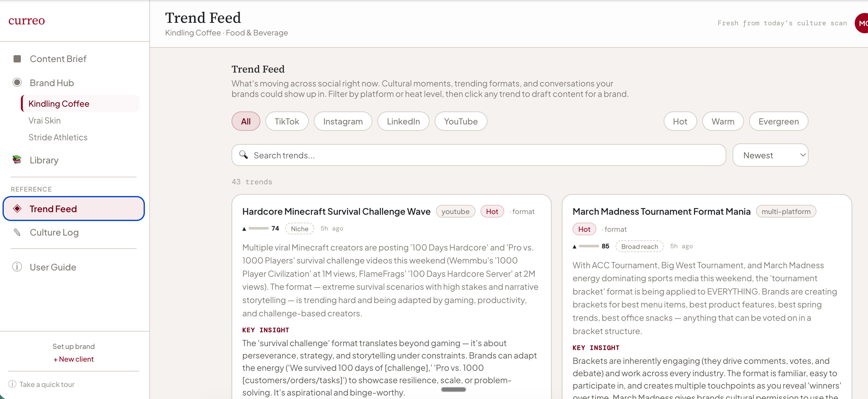Switch to the TikTok platform tab
This screenshot has width=868, height=399.
287,121
